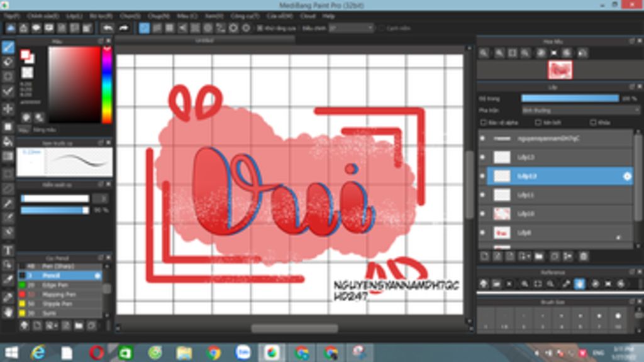This screenshot has height=362, width=644.
Task: Click the foreground/background color swatch
Action: [27, 56]
